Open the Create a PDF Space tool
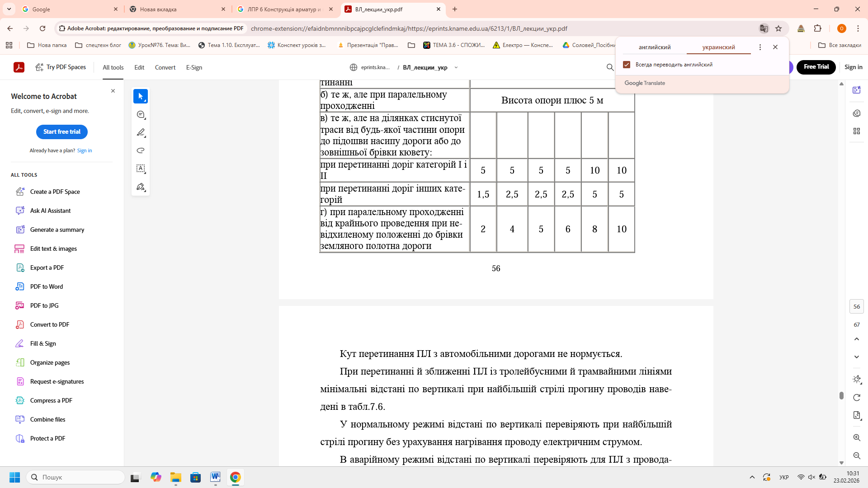 point(55,192)
